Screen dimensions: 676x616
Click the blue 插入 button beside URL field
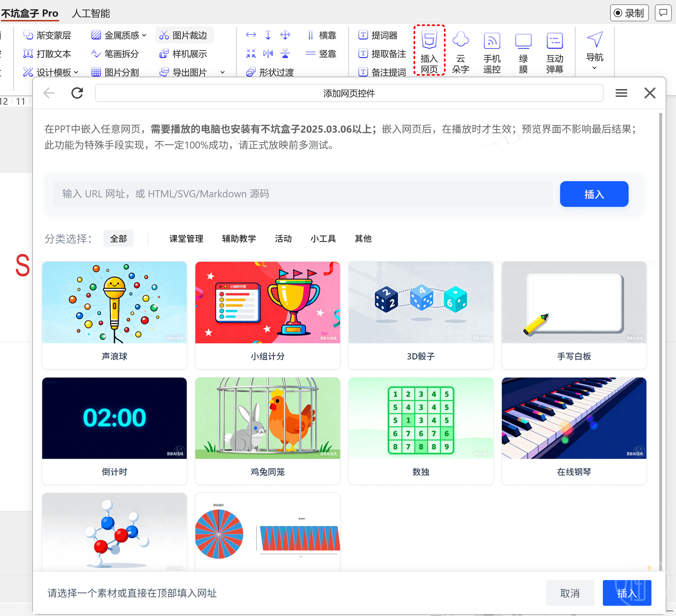(x=594, y=194)
